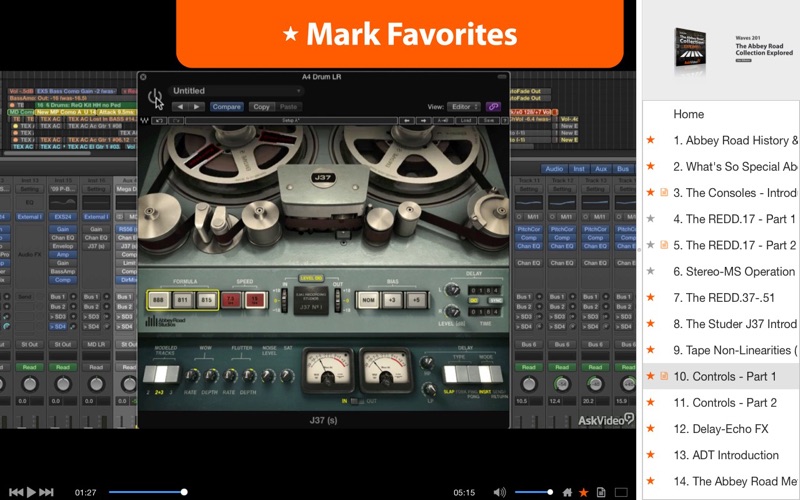Toggle favorite star for 10. Controls - Part 1
Image resolution: width=800 pixels, height=500 pixels.
click(651, 376)
